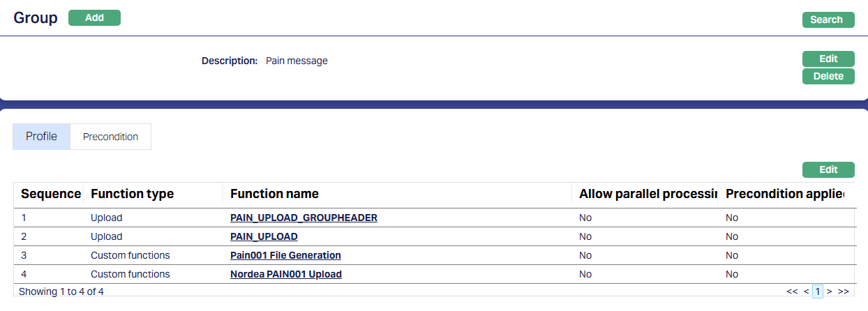Open the Precondition tab

110,137
